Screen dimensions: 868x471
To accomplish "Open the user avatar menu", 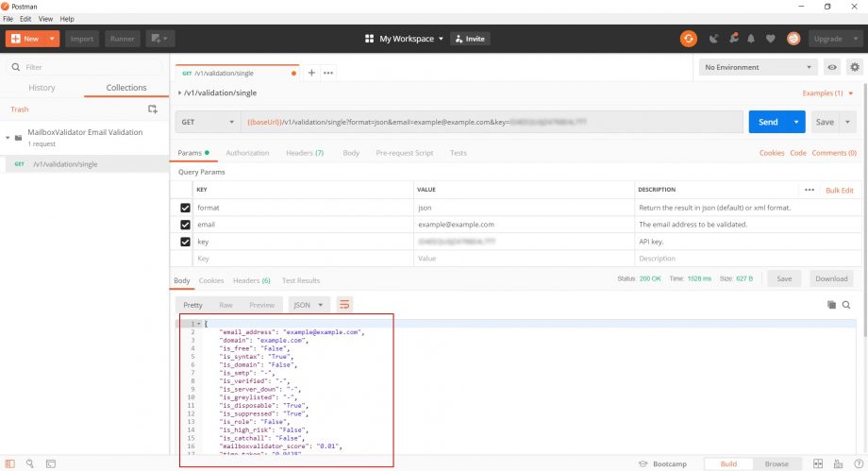I will coord(793,39).
